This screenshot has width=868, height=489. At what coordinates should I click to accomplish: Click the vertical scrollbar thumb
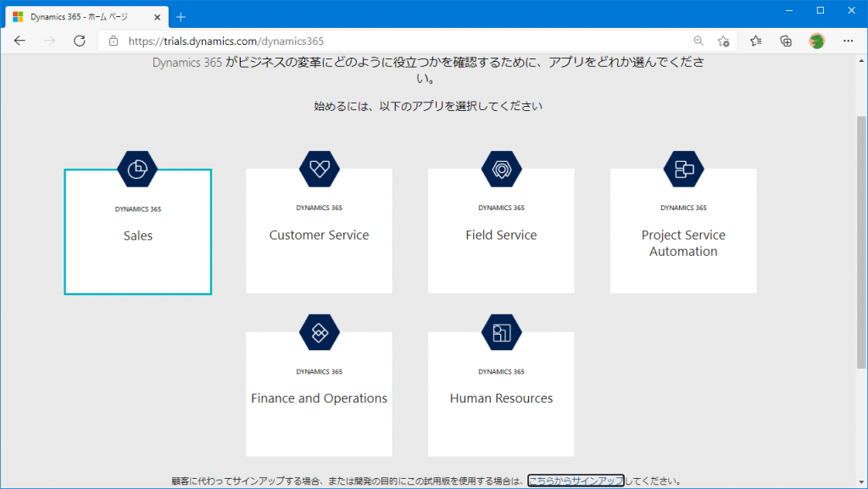tap(861, 242)
